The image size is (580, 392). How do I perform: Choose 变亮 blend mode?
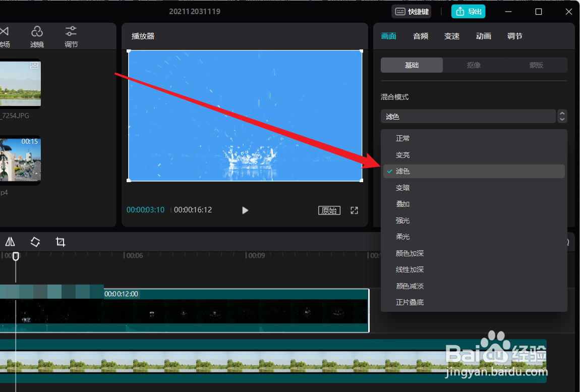[474, 155]
